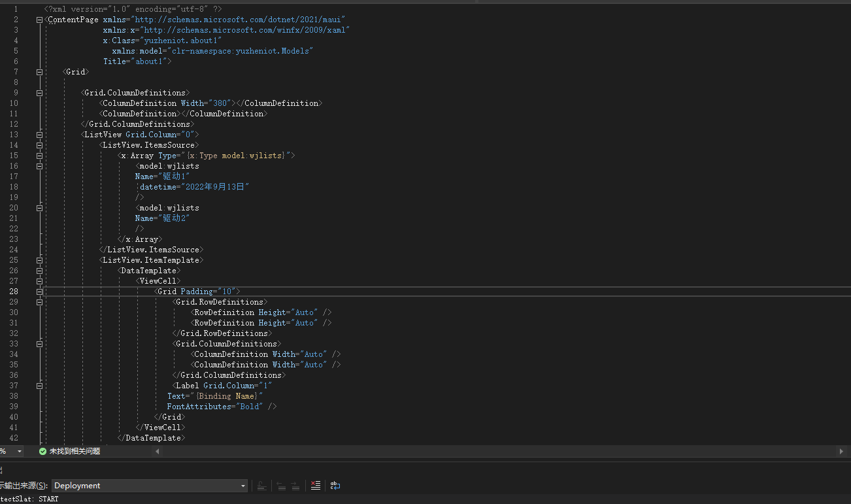Collapse the outer Grid fold on line 7

click(40, 72)
